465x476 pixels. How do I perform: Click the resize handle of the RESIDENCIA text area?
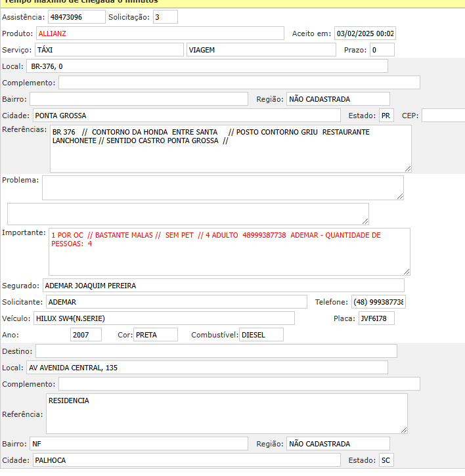pyautogui.click(x=403, y=429)
